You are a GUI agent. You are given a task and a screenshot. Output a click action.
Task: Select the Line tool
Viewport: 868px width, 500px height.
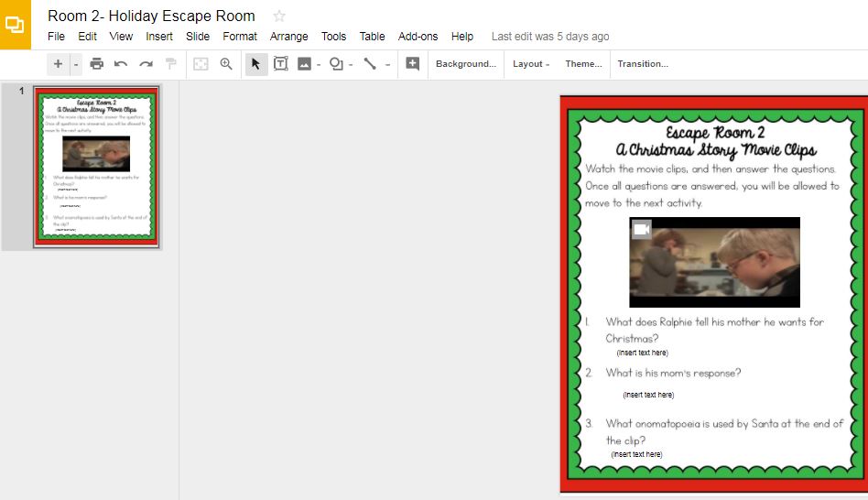(x=370, y=64)
